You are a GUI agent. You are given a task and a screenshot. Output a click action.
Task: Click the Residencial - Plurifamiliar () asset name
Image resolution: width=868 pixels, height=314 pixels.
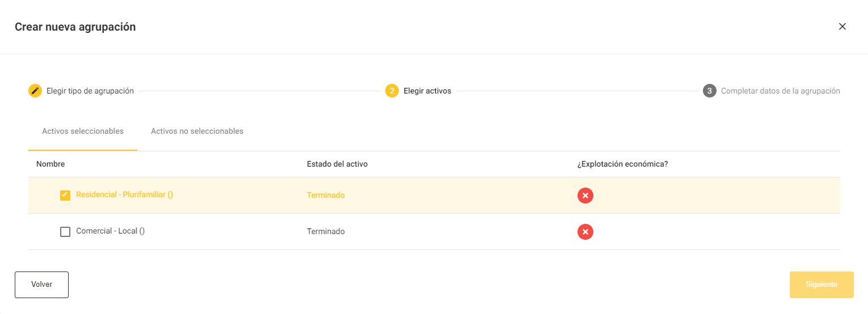pyautogui.click(x=125, y=194)
